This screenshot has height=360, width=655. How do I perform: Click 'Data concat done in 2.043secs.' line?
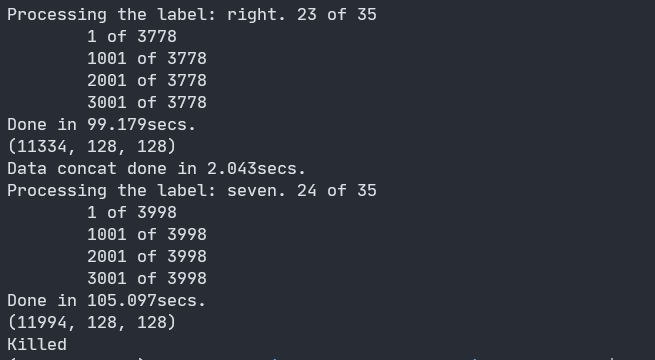[x=157, y=169]
